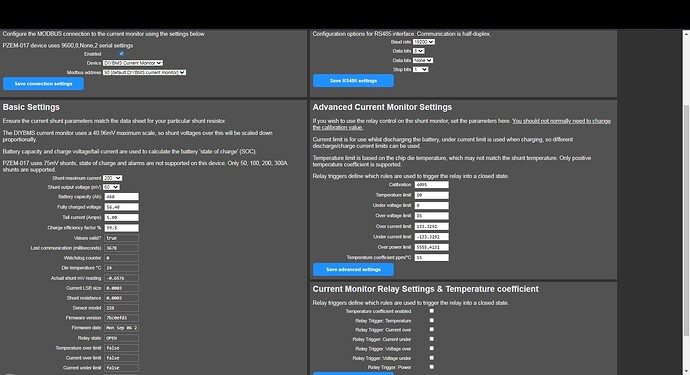Click the Under current limit field

(432, 237)
